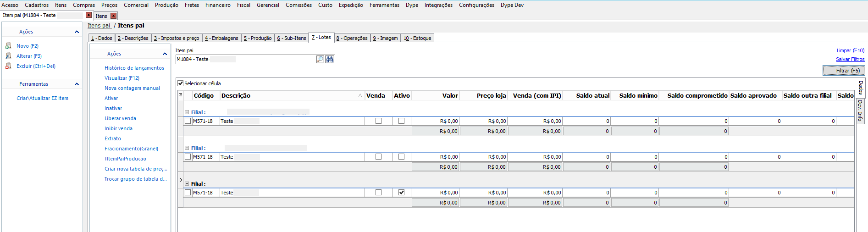Viewport: 868px width, 232px height.
Task: Click Criar\Atualizar EZ item tool link
Action: tap(42, 98)
